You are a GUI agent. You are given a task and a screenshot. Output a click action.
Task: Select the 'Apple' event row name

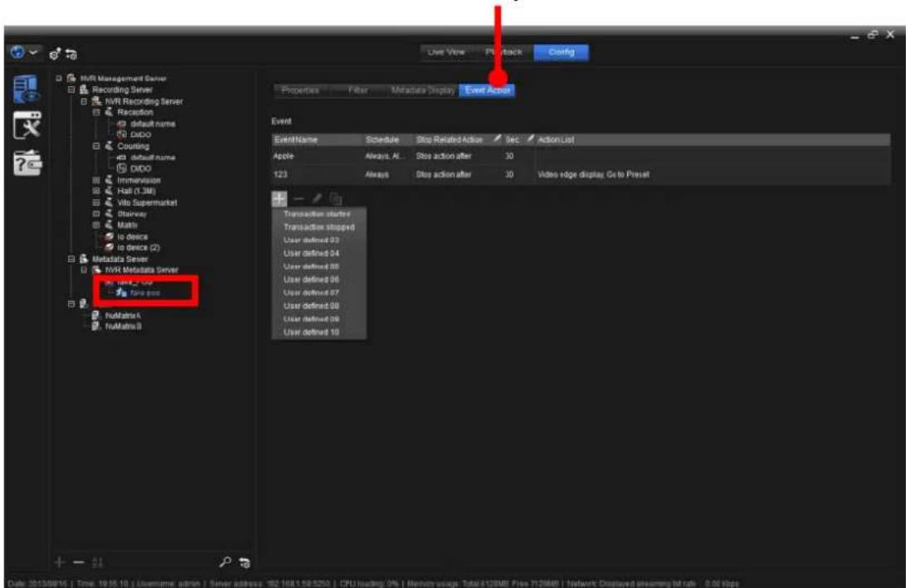[283, 156]
